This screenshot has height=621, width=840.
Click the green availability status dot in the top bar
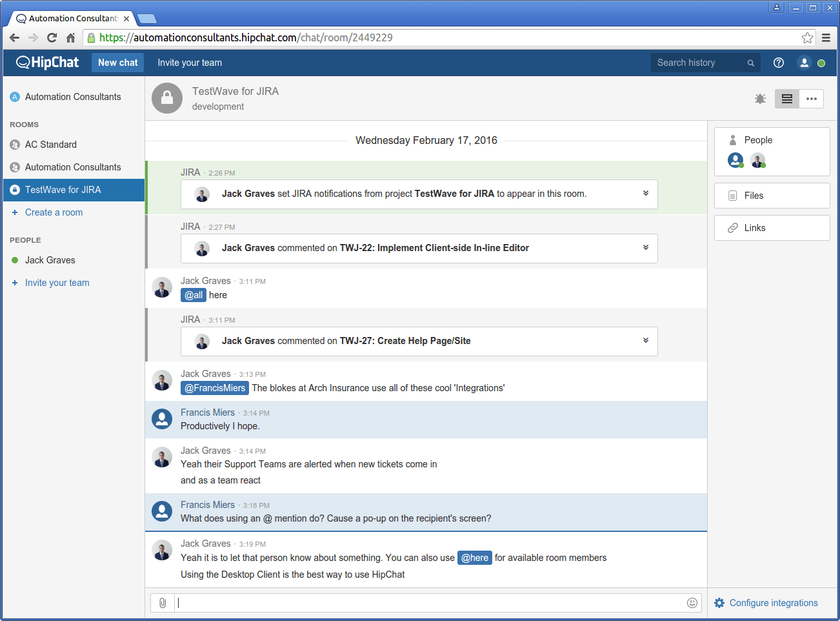pos(821,63)
